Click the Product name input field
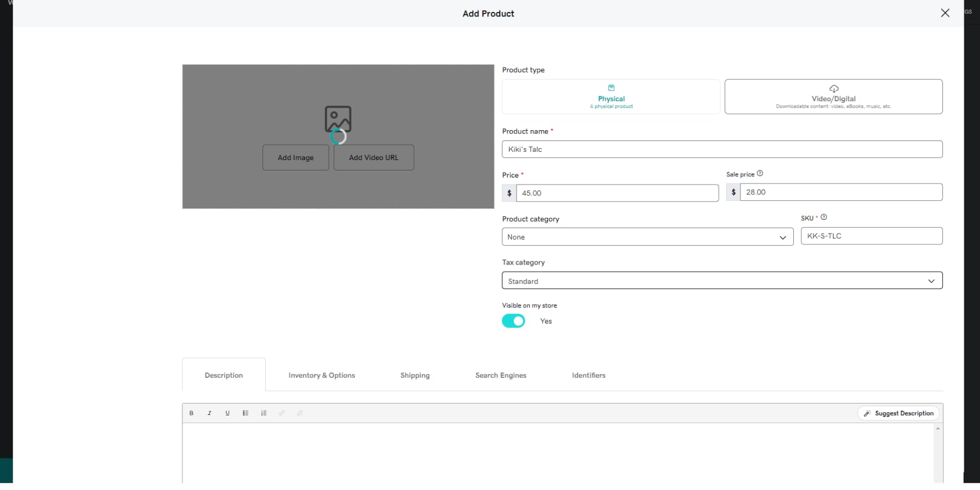The image size is (980, 490). click(x=722, y=149)
